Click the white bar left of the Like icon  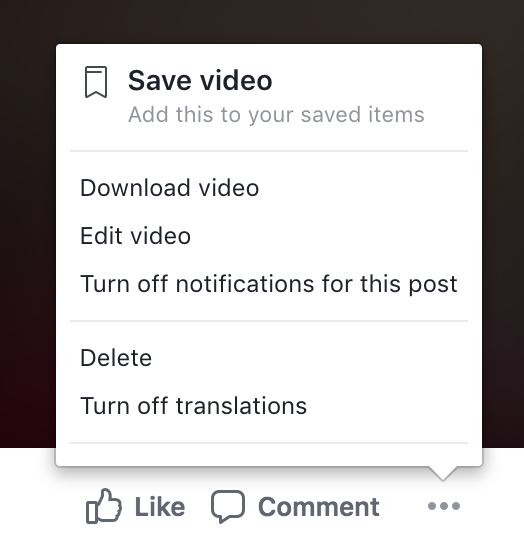[x=41, y=506]
